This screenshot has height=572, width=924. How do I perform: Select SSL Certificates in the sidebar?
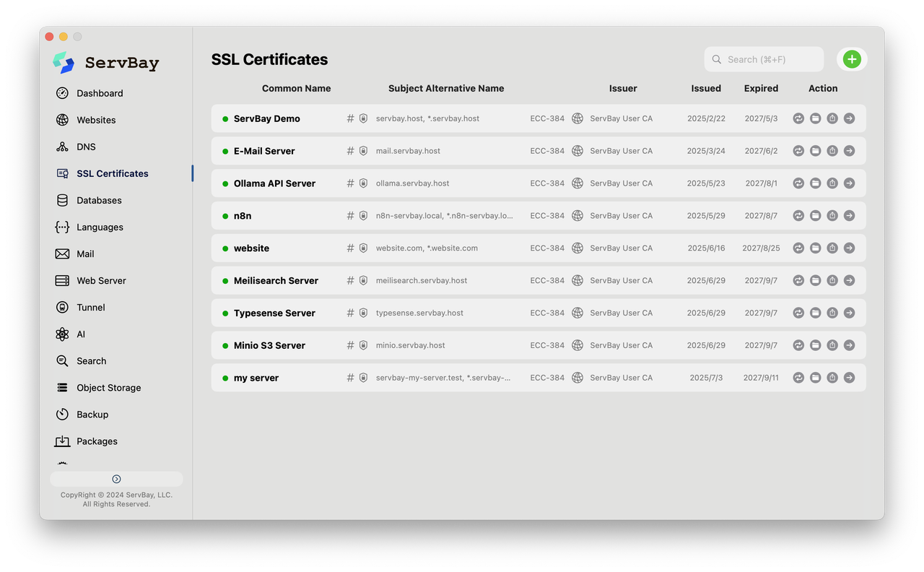(x=113, y=173)
